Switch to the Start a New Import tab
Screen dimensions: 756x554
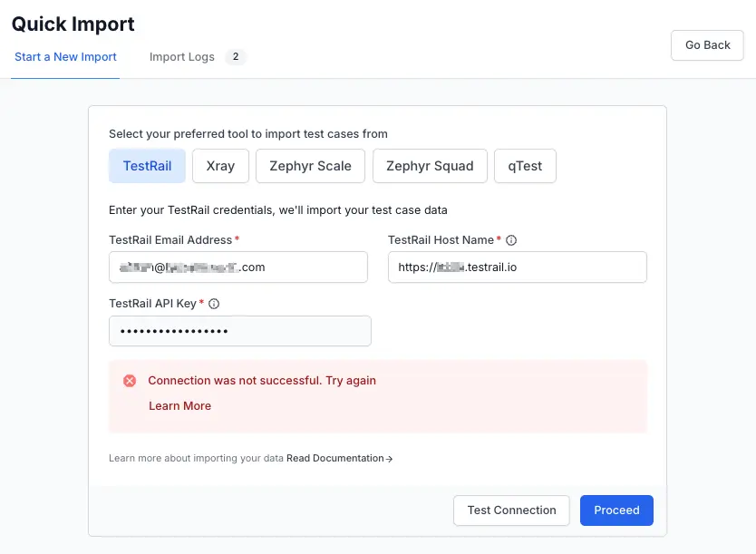pyautogui.click(x=65, y=57)
